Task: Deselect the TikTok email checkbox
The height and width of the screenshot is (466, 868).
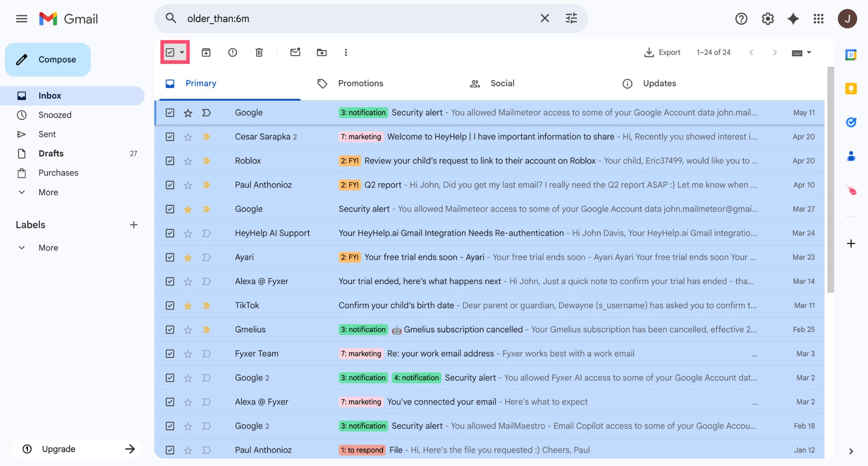Action: coord(170,306)
